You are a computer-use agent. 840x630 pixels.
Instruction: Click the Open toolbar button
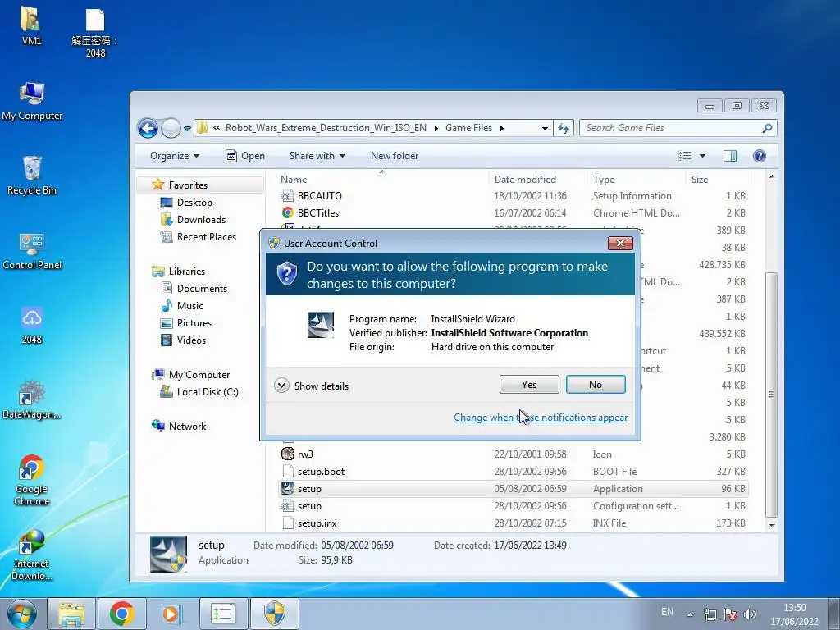point(245,156)
